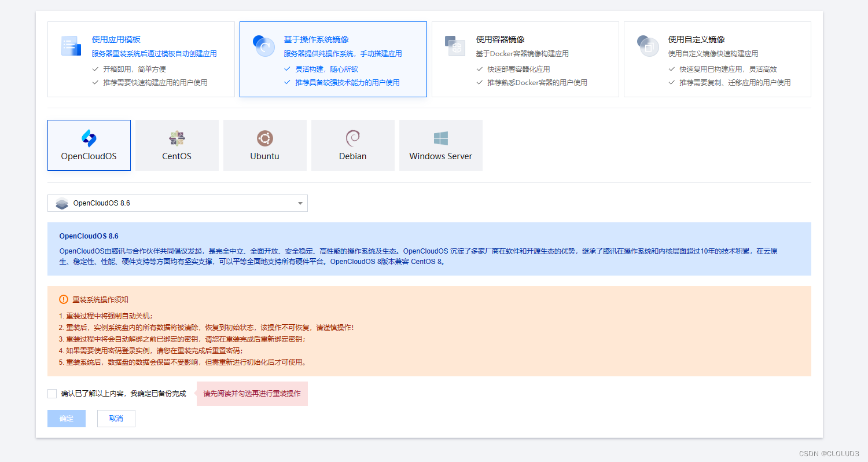
Task: Choose the CentOS operating system tile
Action: point(177,145)
